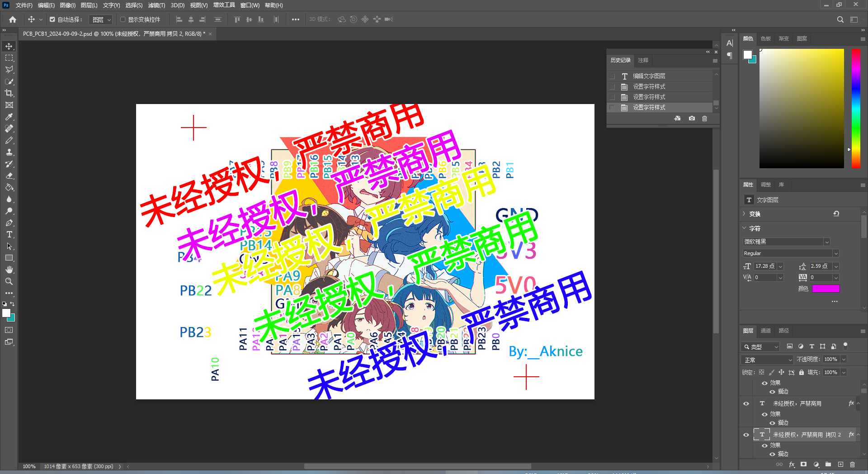Select the Pen tool
Screen dimensions: 868x474
9,223
